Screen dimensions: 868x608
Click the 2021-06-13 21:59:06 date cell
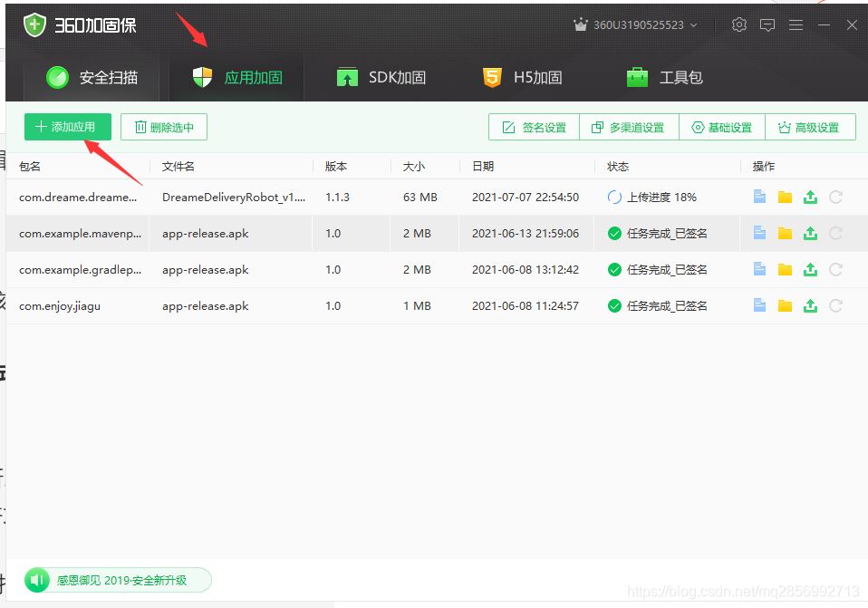coord(526,233)
